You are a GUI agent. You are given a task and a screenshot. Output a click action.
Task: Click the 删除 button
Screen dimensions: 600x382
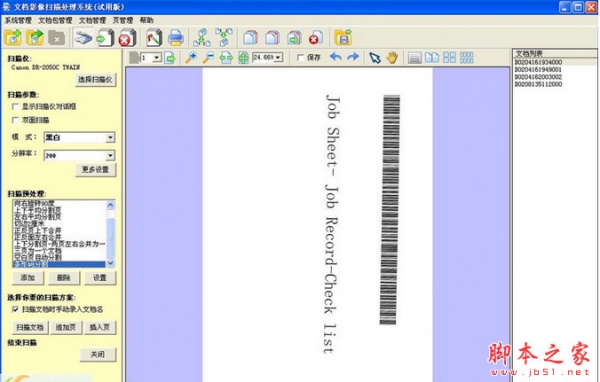click(64, 278)
